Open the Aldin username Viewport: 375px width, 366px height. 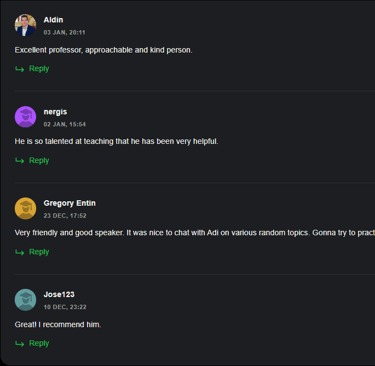coord(53,20)
